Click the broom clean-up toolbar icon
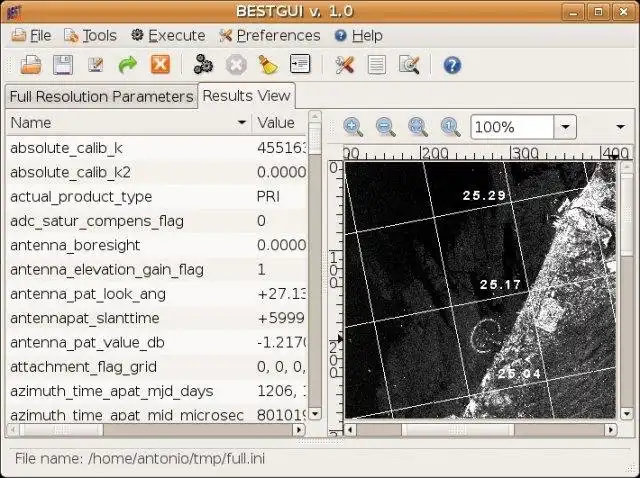 [x=267, y=65]
